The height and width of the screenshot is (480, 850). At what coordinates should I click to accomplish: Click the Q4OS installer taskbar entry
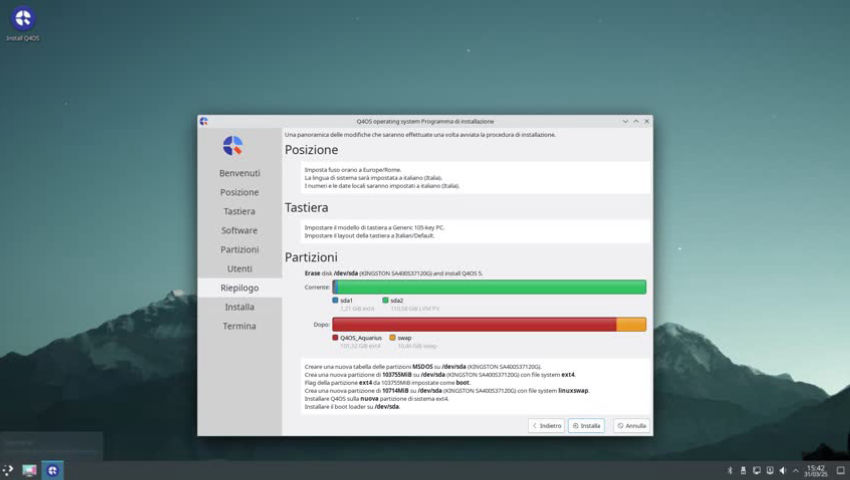[x=53, y=469]
